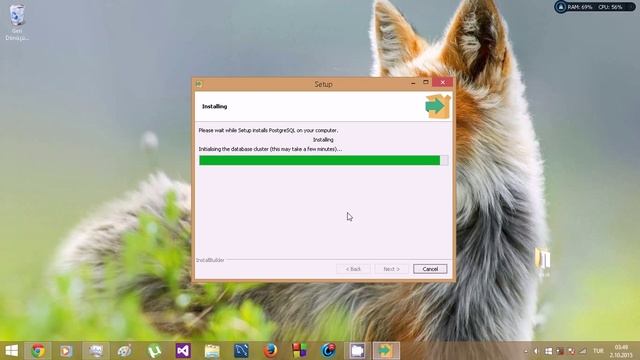The image size is (640, 360).
Task: Open the paint palette taskbar icon
Action: click(x=124, y=351)
